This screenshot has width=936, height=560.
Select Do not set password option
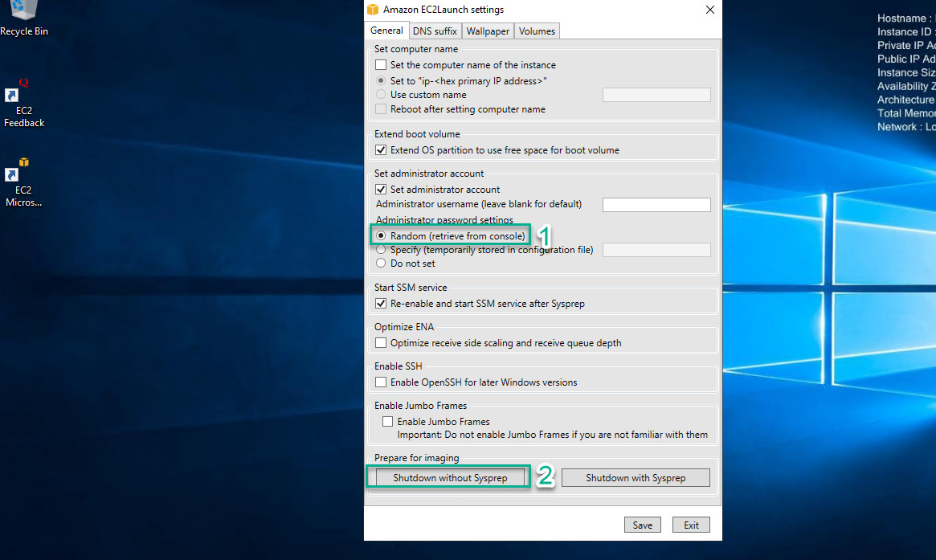[x=381, y=264]
